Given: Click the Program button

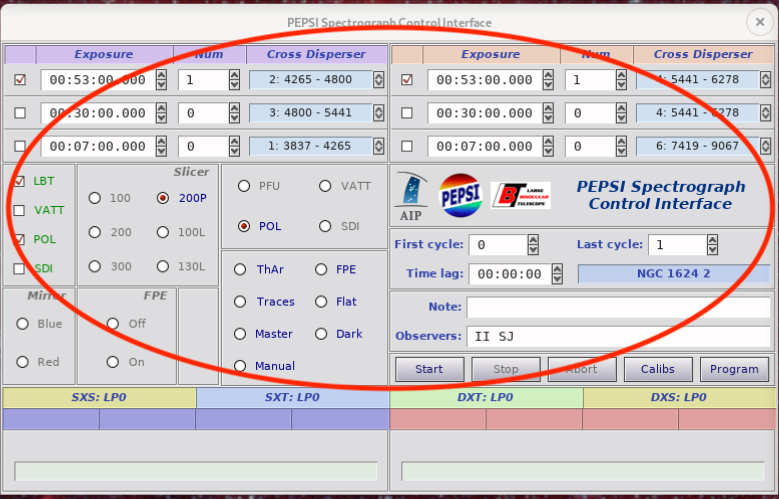Looking at the screenshot, I should 734,369.
